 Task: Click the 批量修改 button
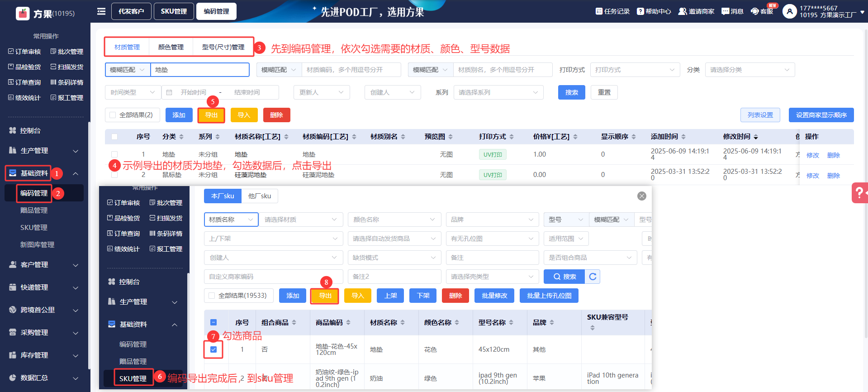(494, 296)
